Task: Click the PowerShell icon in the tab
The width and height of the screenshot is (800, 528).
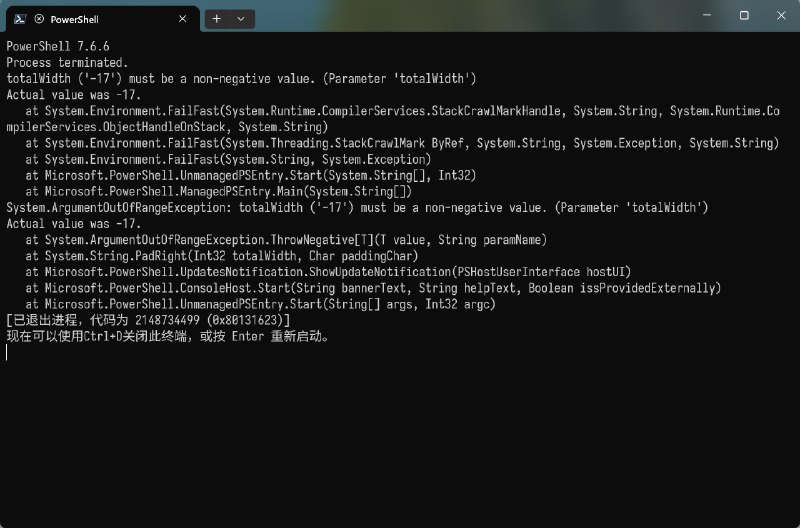Action: coord(20,19)
